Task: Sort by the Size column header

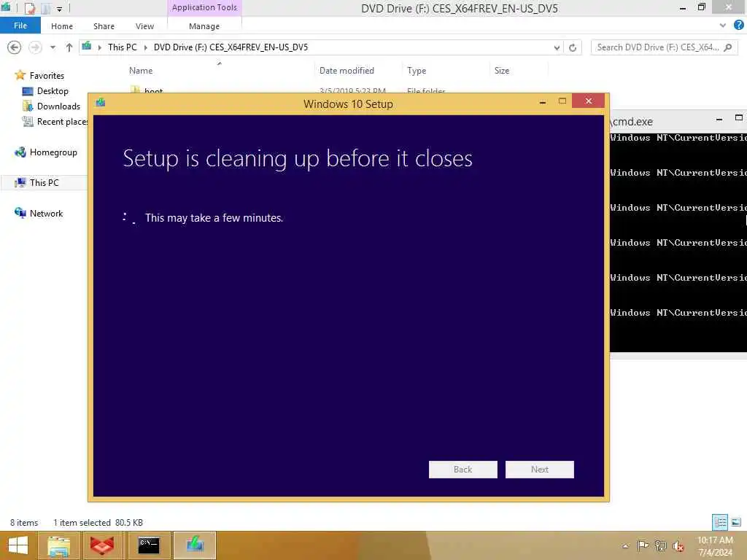Action: 502,71
